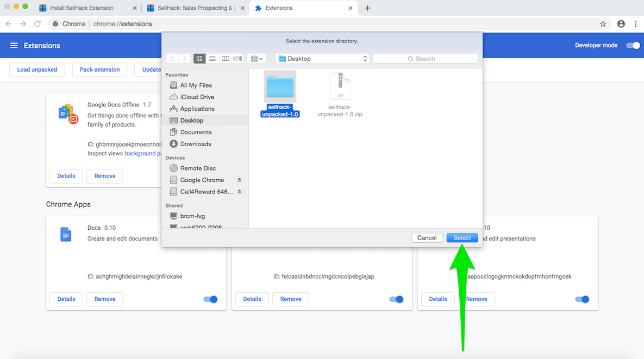Click the Chrome site info icon

click(x=55, y=24)
